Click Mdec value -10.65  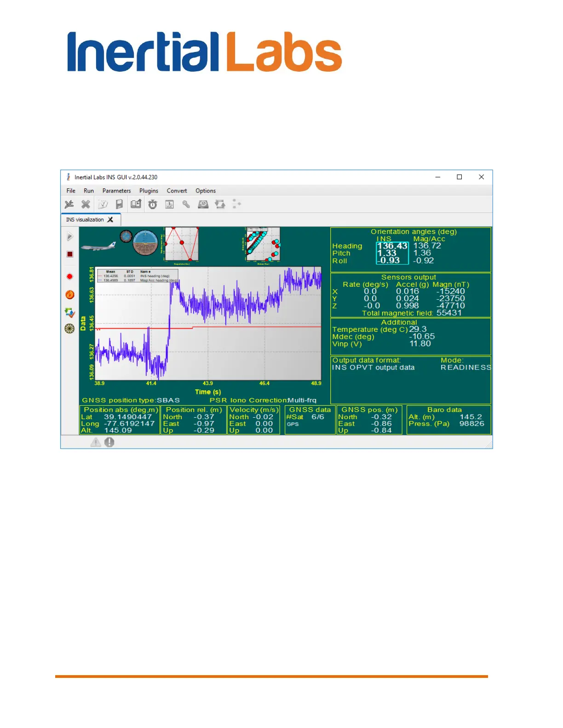click(x=422, y=336)
